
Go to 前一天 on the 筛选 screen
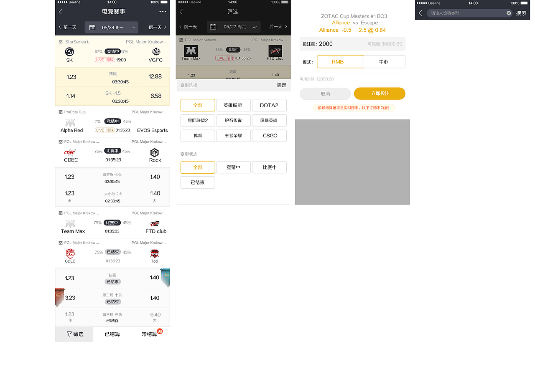(189, 27)
